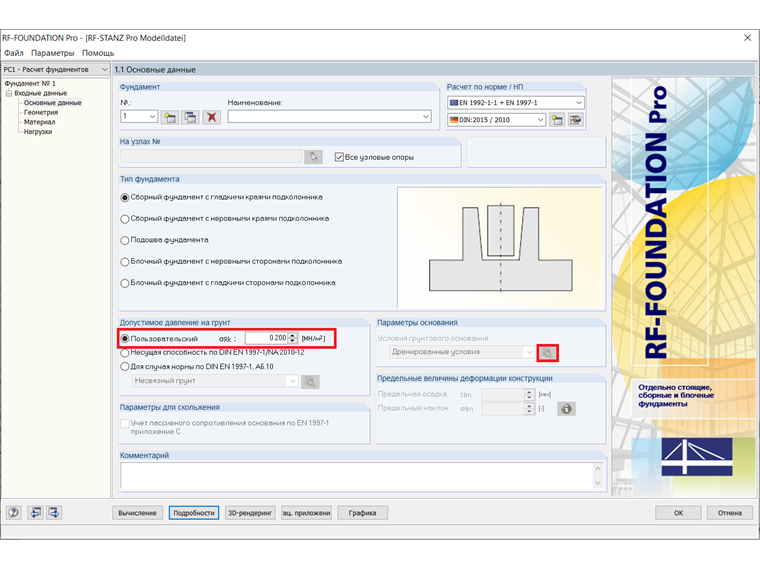
Task: Select 'Основные данные' in the tree
Action: pyautogui.click(x=52, y=103)
